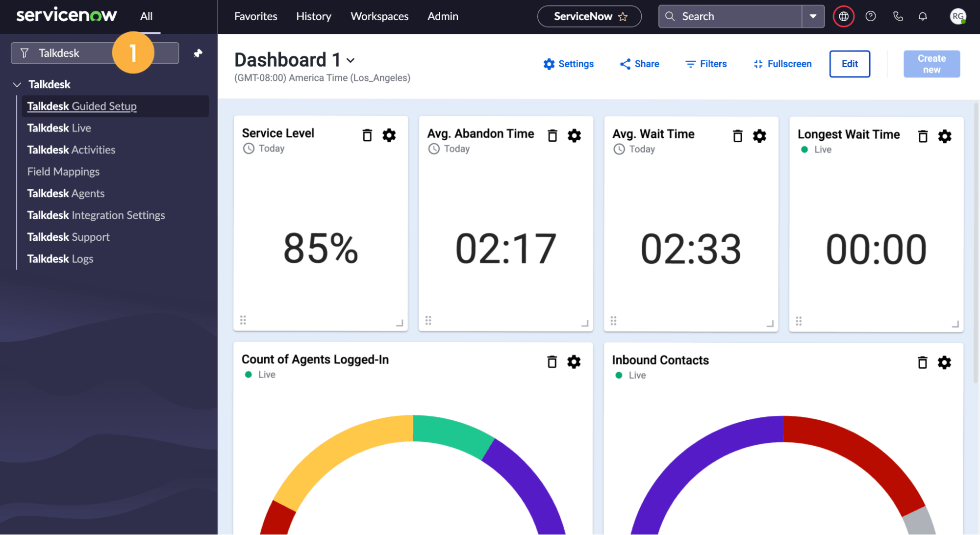This screenshot has height=535, width=980.
Task: Click the RG user avatar
Action: click(958, 16)
